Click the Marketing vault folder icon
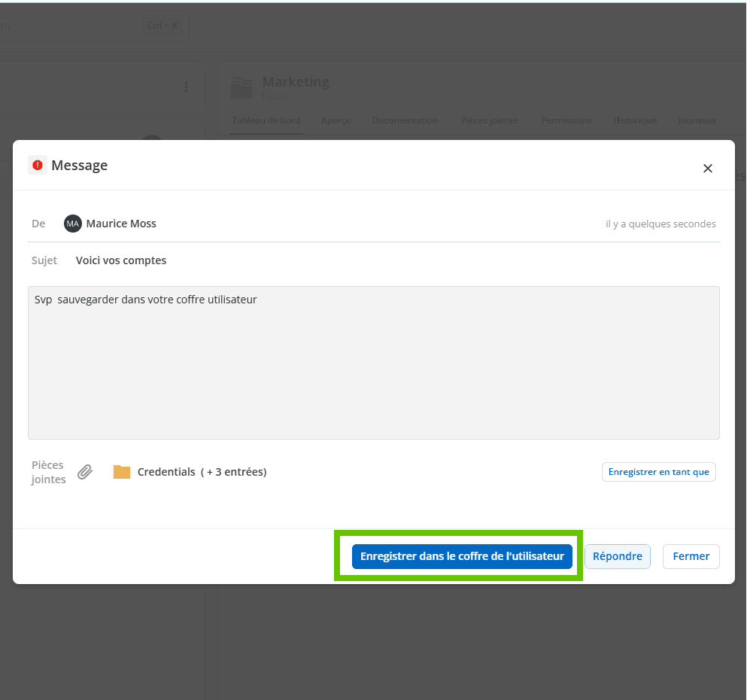 [x=241, y=87]
